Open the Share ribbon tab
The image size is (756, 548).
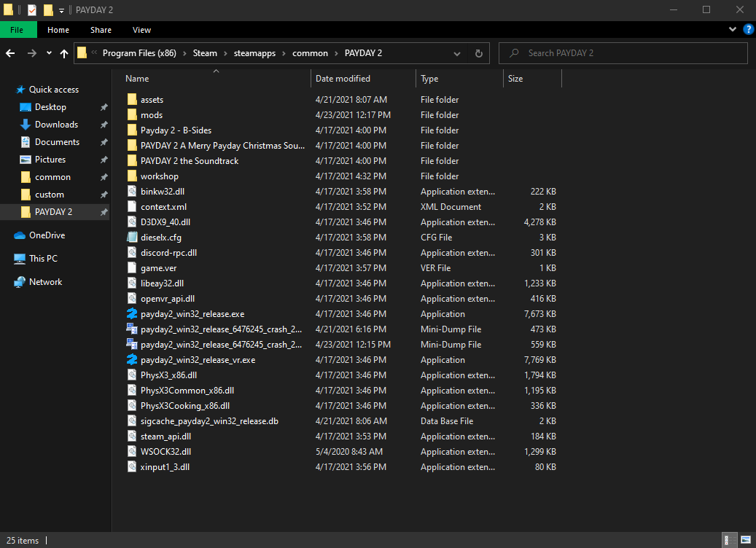pyautogui.click(x=101, y=30)
